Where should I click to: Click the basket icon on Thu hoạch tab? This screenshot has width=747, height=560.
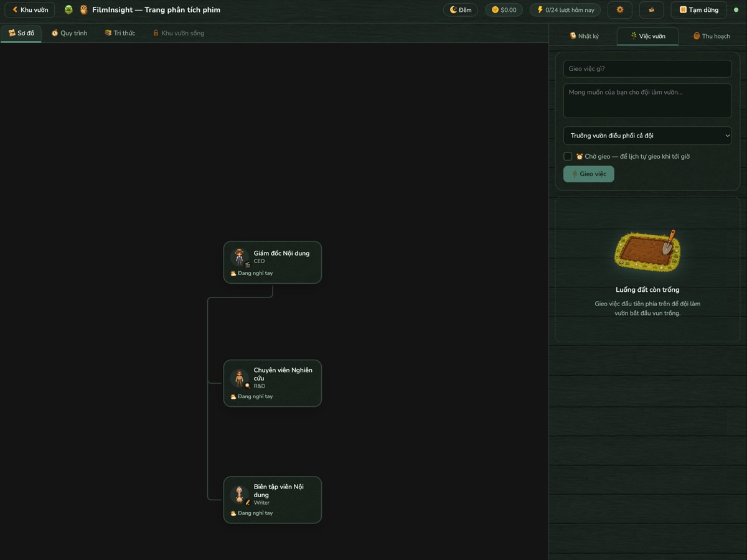[697, 36]
